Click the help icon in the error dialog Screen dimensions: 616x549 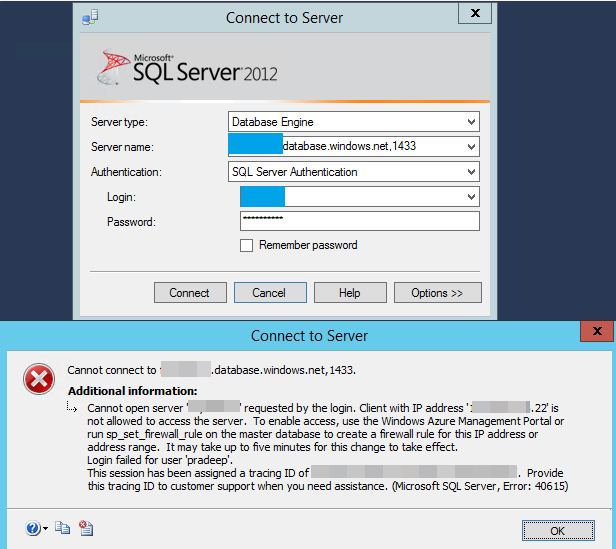33,528
